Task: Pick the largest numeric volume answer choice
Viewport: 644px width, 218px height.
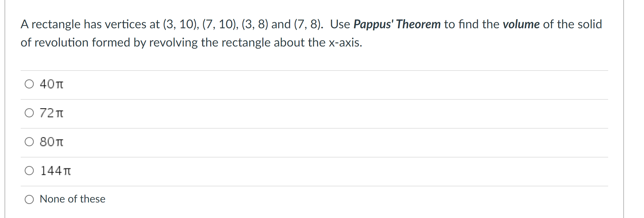Action: (x=56, y=171)
